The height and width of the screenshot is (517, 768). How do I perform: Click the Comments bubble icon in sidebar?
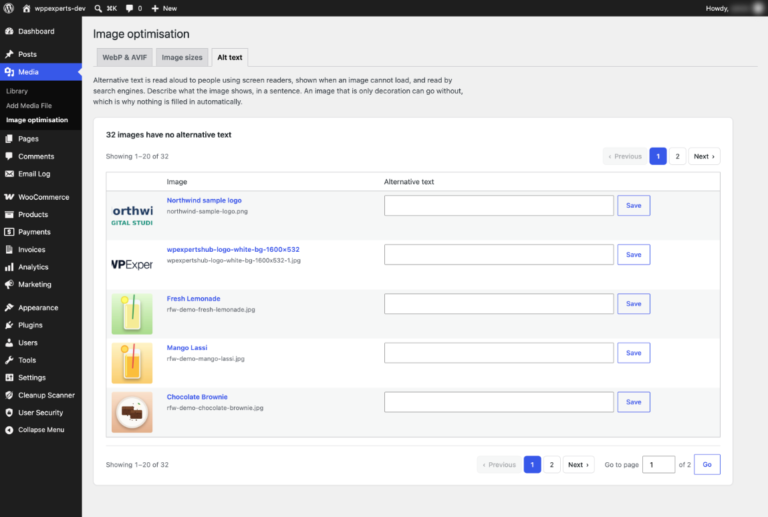click(x=9, y=156)
